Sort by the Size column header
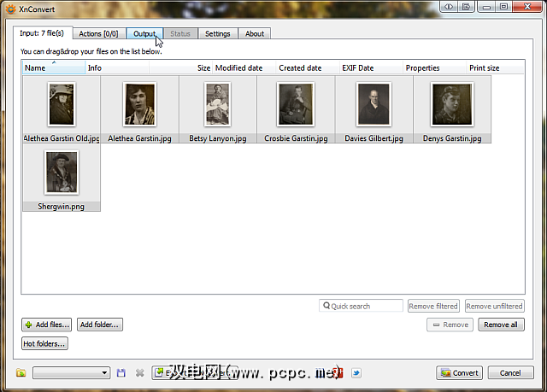 [x=180, y=67]
